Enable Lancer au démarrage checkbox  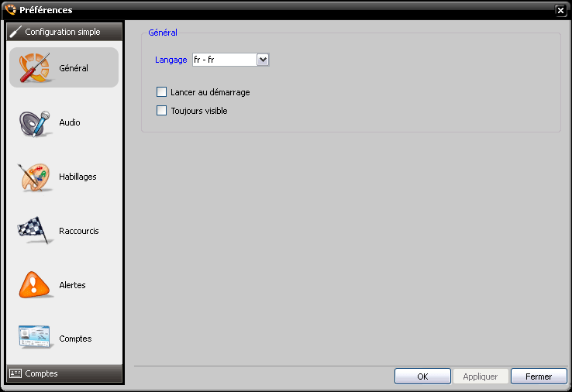[x=162, y=92]
